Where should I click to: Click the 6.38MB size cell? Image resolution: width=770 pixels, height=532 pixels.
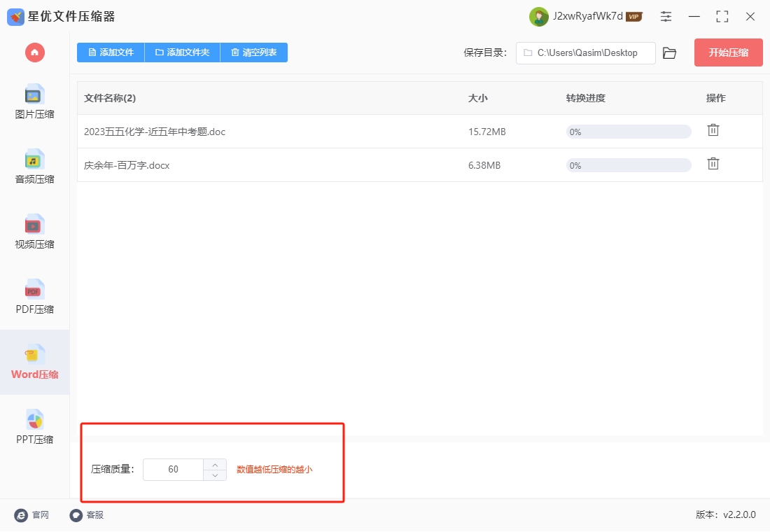tap(484, 165)
